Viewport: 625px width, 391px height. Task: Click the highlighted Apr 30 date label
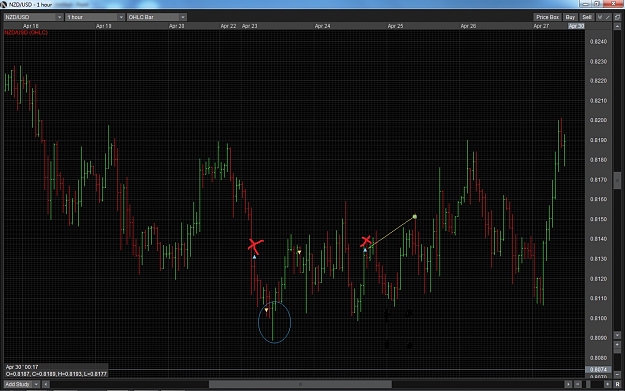pos(576,26)
